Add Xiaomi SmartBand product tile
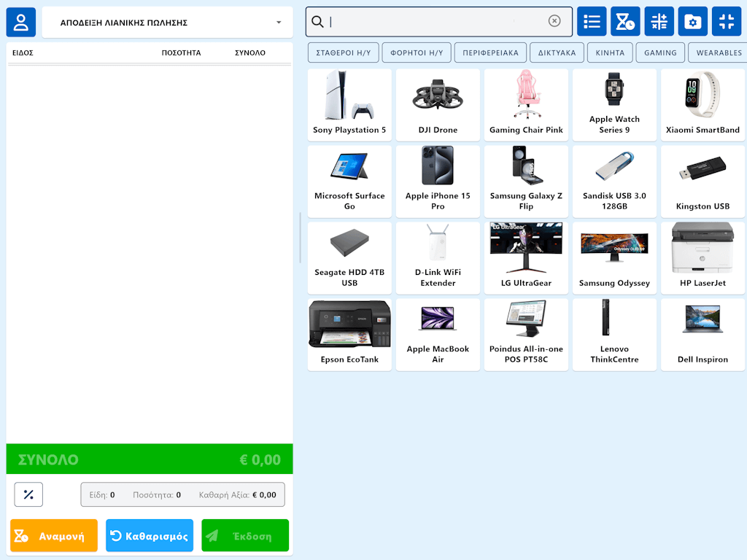 [703, 105]
